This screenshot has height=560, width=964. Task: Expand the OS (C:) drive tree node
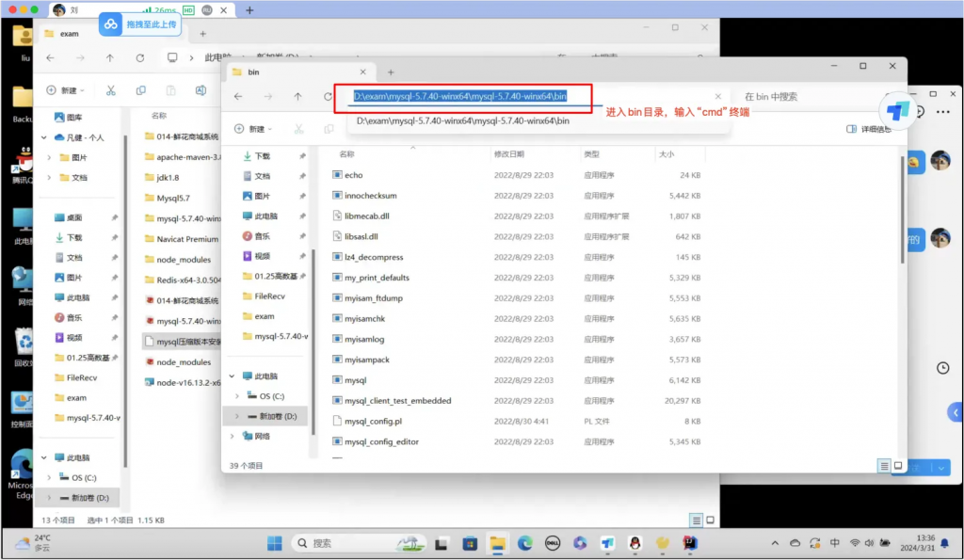[234, 395]
